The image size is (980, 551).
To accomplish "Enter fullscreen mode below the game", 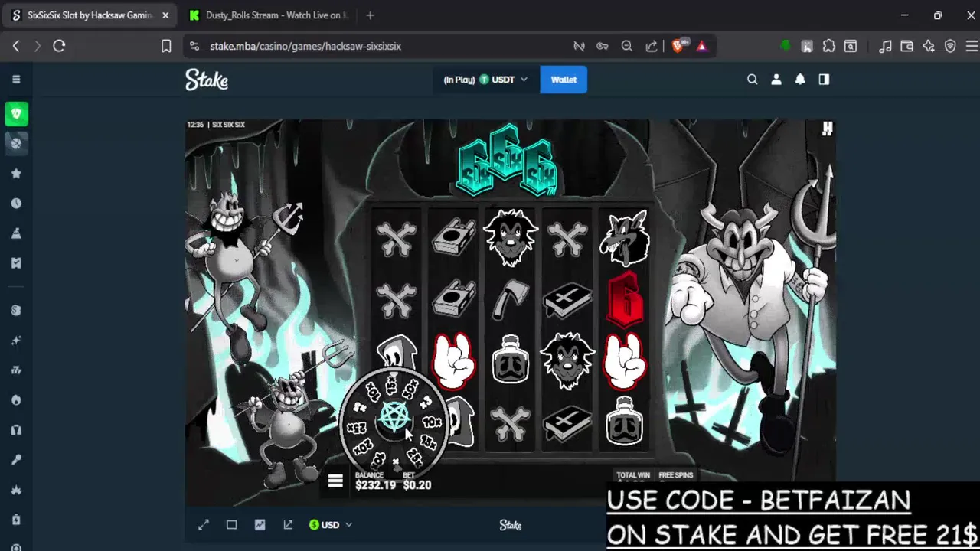I will point(204,525).
